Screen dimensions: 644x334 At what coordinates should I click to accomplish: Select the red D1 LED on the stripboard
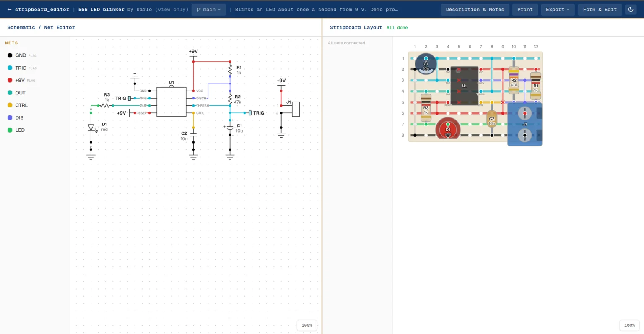448,128
